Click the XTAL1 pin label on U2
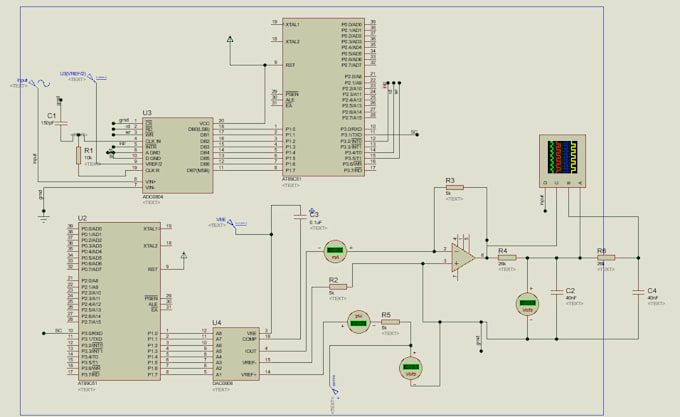The image size is (680, 417). (150, 229)
